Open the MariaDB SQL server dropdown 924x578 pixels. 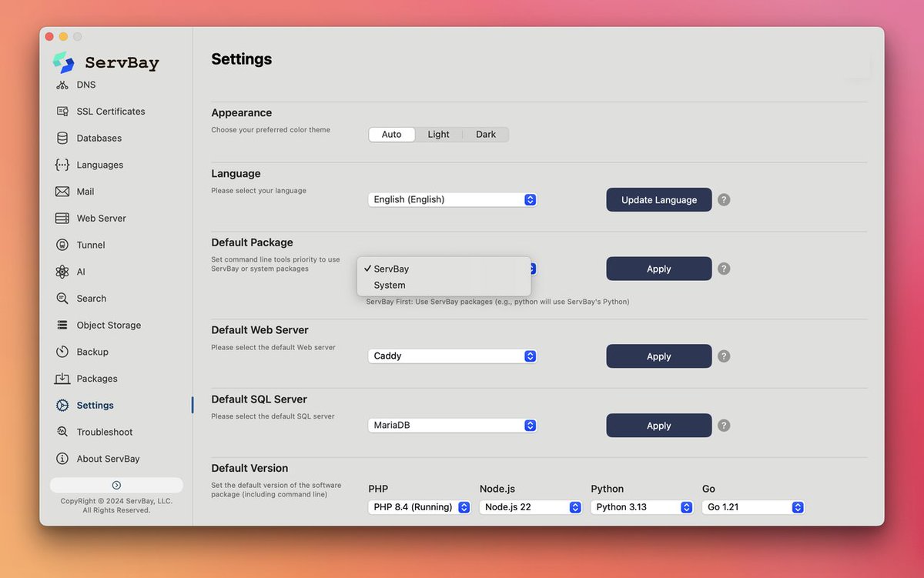453,426
